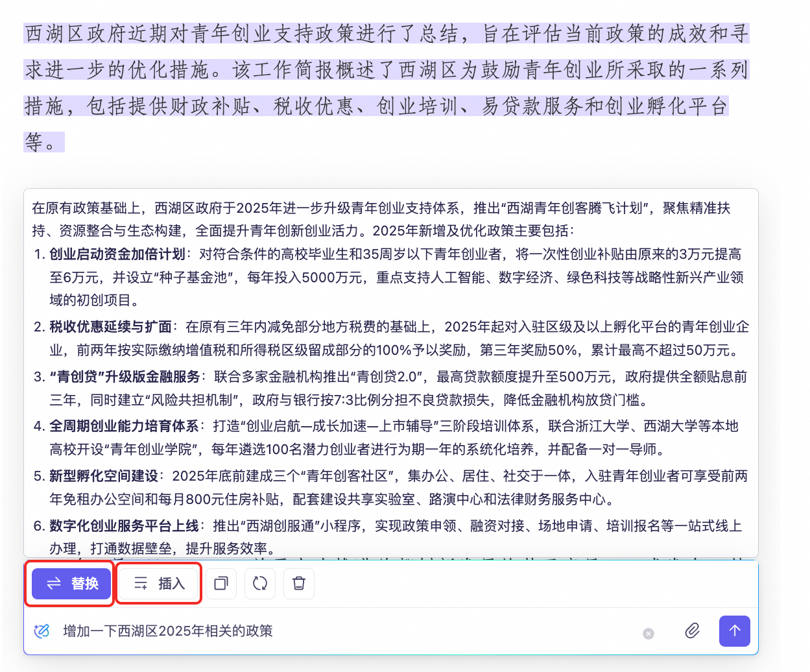The width and height of the screenshot is (810, 672).
Task: Attach a file with the paperclip icon
Action: click(692, 630)
